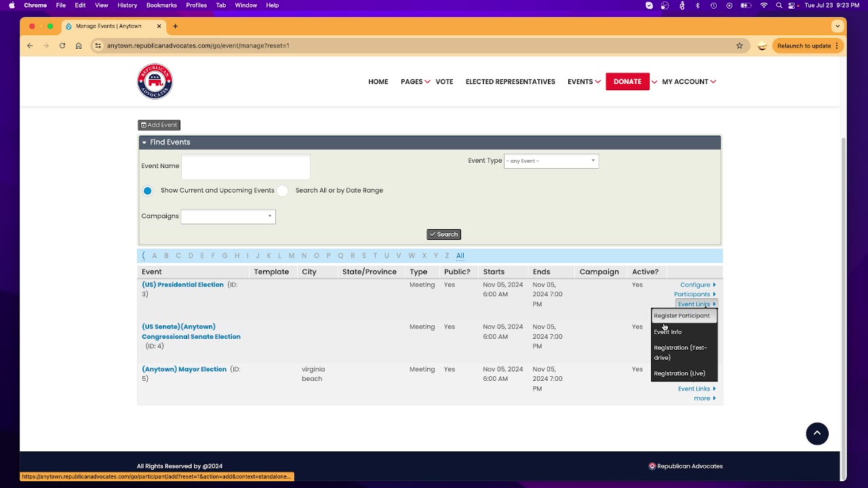Choose Register Participant from popup menu
868x488 pixels.
[x=684, y=316]
